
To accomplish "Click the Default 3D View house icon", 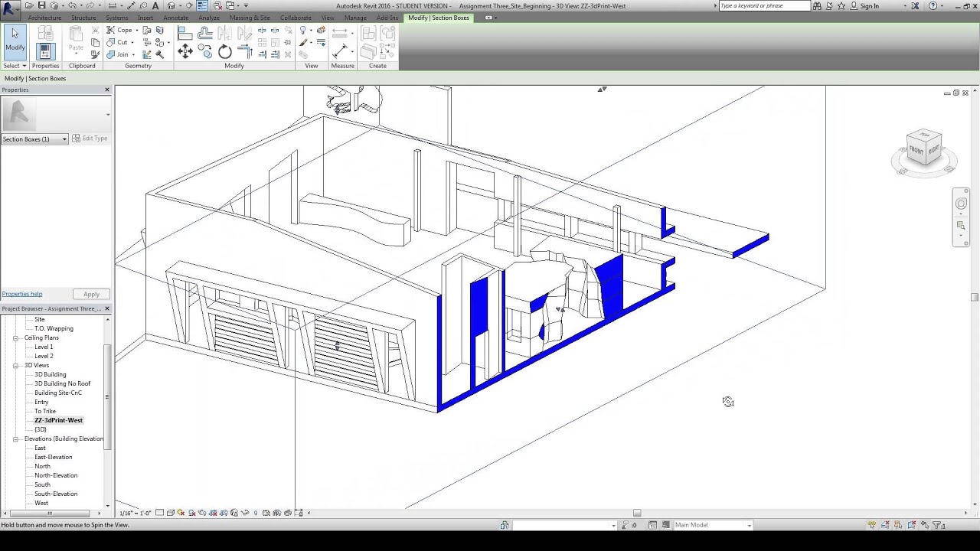I will 171,5.
